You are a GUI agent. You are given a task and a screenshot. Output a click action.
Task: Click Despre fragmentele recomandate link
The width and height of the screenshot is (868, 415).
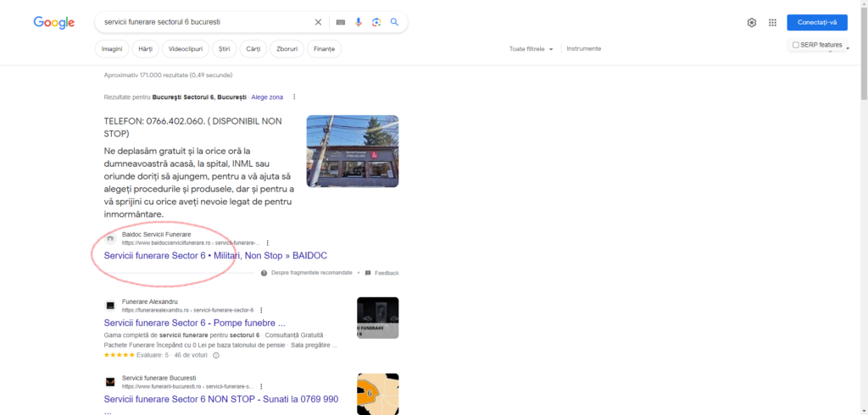coord(312,273)
